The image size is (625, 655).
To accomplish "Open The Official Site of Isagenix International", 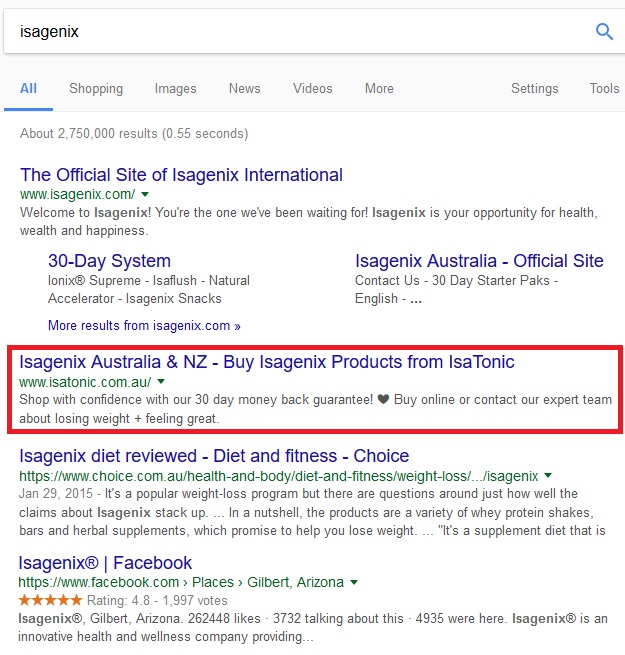I will point(181,175).
